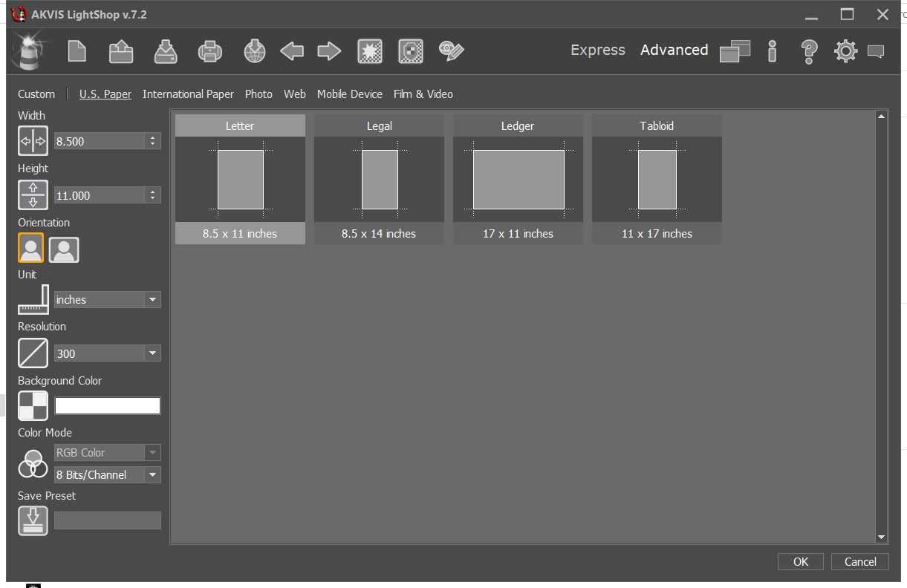Select the Legal preset thumbnail
The image size is (907, 588).
tap(379, 179)
